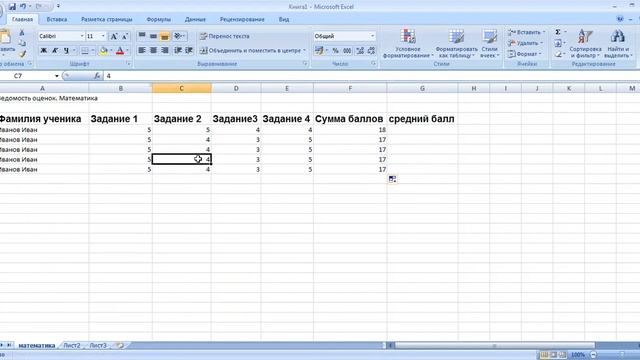The image size is (640, 360).
Task: Align cell text to the left
Action: [x=142, y=50]
